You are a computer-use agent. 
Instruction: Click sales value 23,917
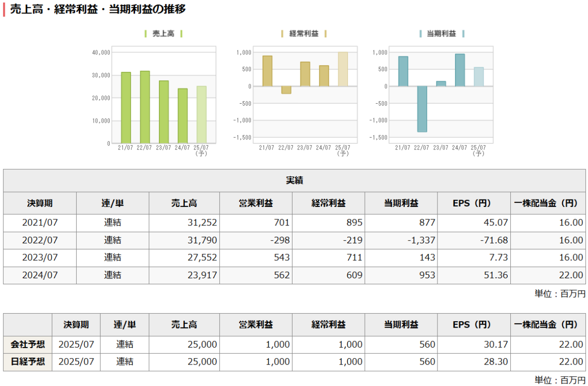pyautogui.click(x=202, y=275)
